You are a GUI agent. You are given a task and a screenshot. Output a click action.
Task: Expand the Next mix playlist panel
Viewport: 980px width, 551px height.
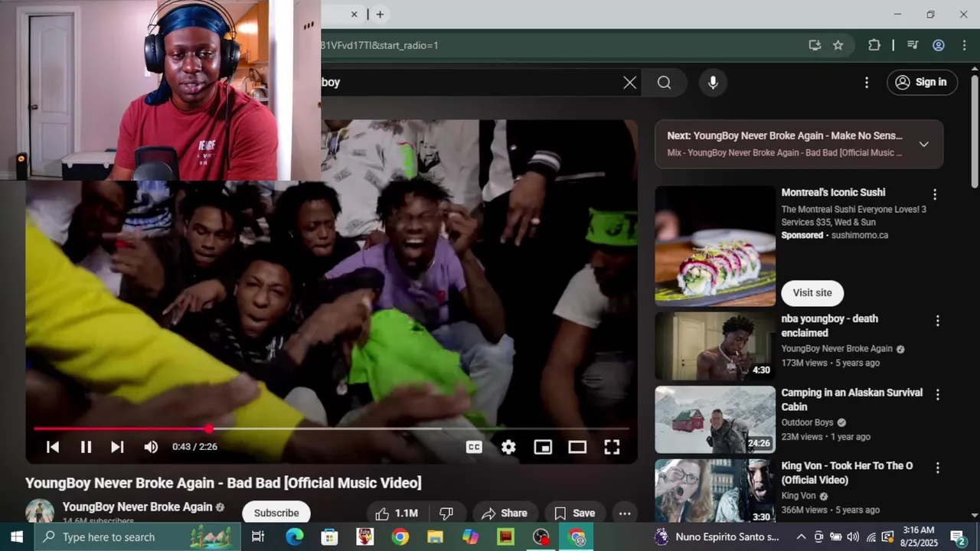coord(923,144)
